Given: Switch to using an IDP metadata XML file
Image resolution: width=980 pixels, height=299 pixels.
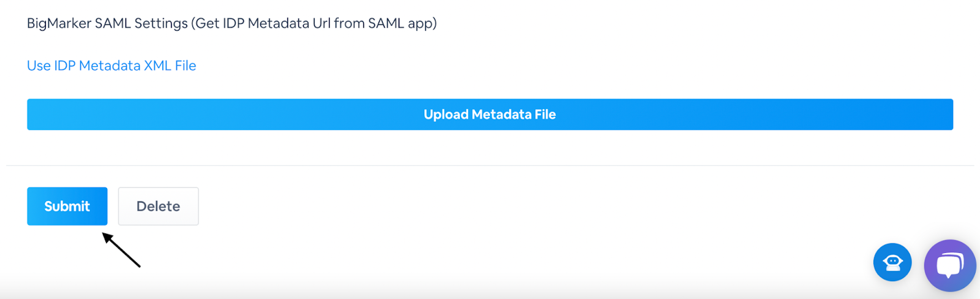Looking at the screenshot, I should 111,66.
